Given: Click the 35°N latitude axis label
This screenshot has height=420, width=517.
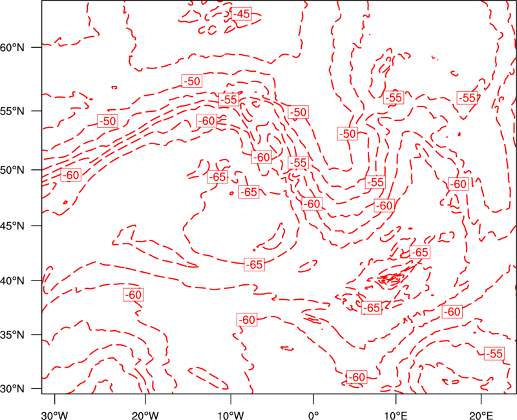Looking at the screenshot, I should tap(12, 335).
